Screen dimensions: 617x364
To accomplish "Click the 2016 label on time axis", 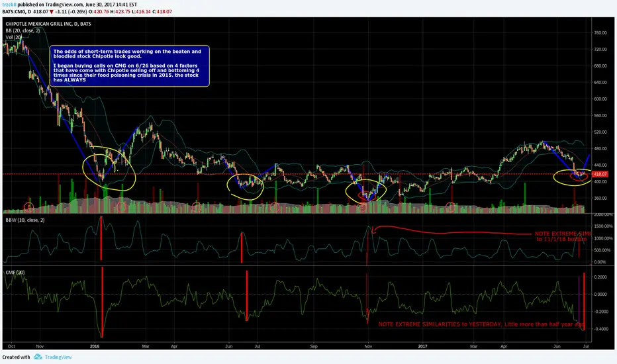I will (x=95, y=346).
